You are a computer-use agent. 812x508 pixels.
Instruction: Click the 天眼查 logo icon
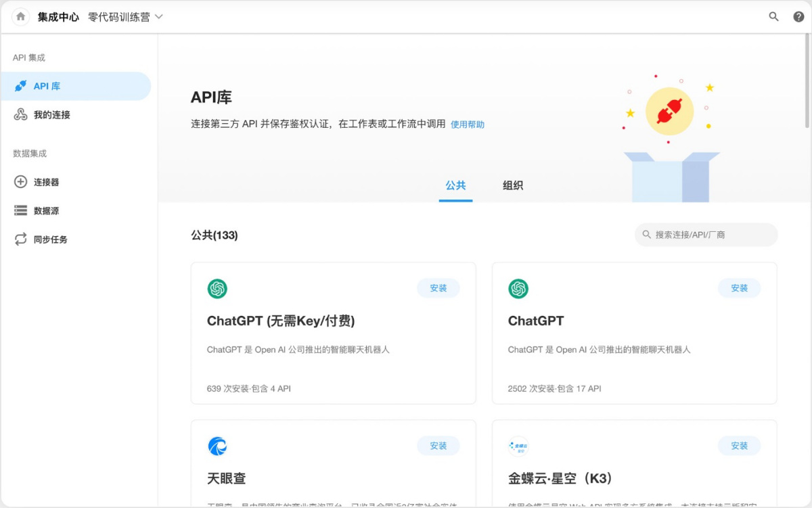tap(217, 446)
